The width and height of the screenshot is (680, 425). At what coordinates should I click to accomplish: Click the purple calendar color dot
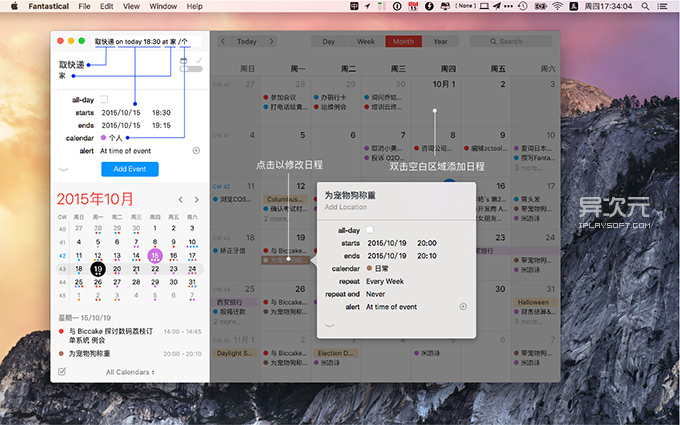coord(102,137)
